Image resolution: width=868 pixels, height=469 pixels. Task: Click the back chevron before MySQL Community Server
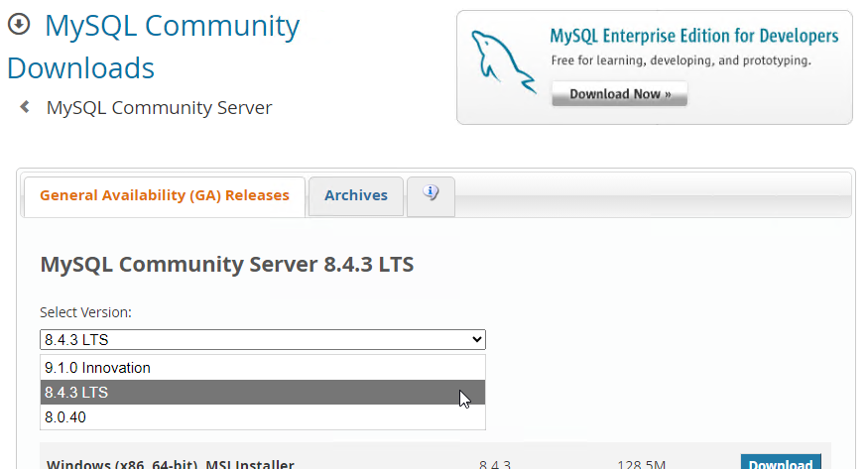25,107
